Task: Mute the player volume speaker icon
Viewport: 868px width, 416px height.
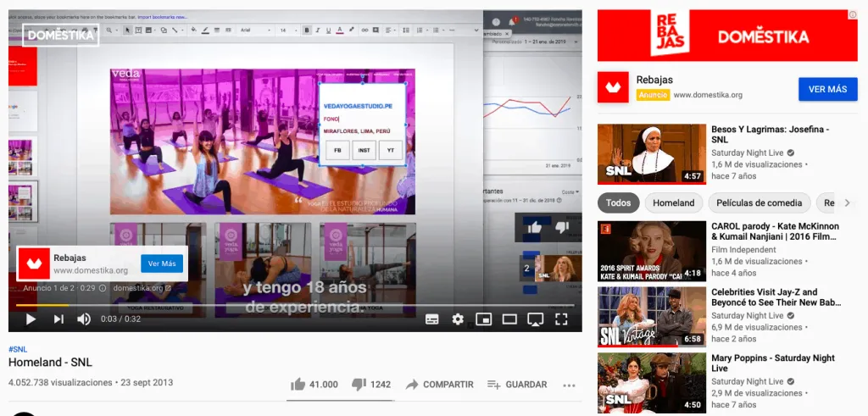Action: click(x=84, y=319)
